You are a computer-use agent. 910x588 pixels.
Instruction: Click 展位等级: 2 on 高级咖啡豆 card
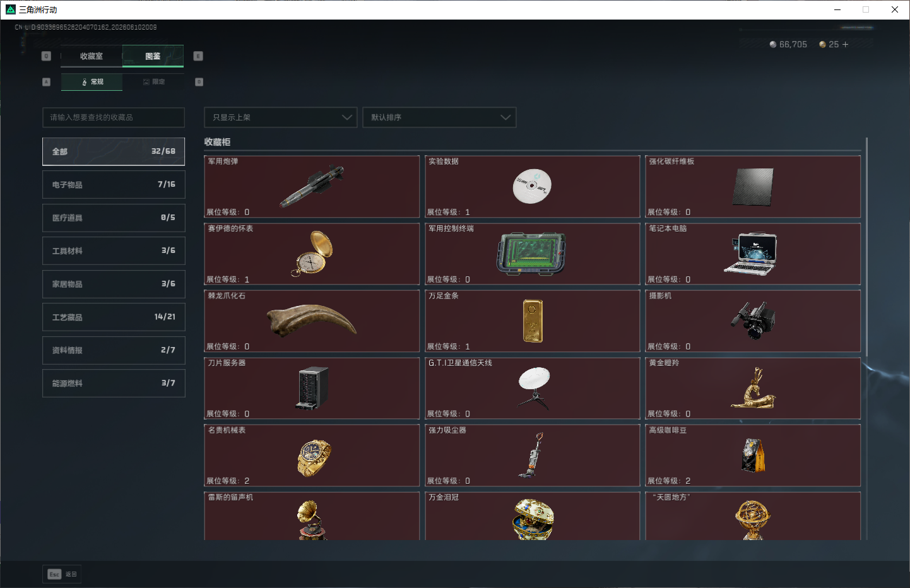669,481
